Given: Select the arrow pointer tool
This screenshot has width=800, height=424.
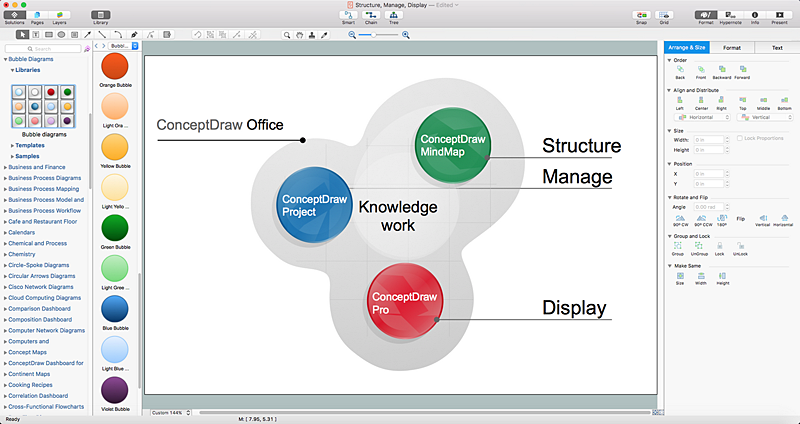Looking at the screenshot, I should tap(22, 35).
